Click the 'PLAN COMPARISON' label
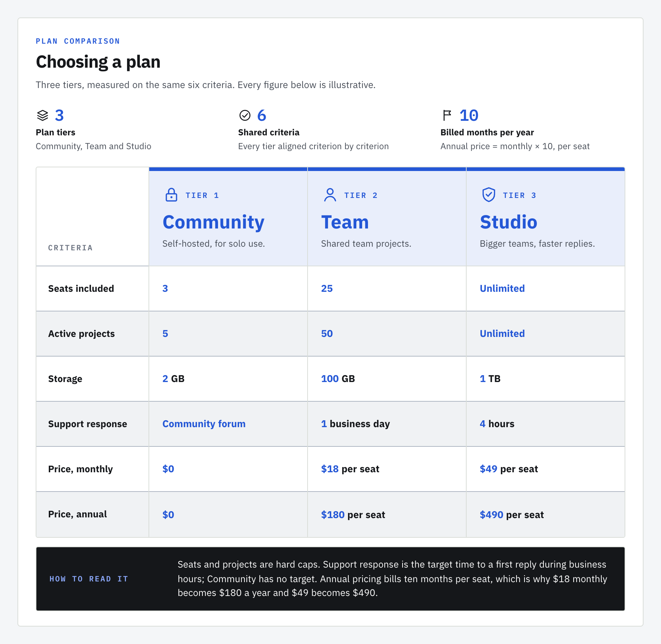The image size is (661, 644). (x=78, y=41)
